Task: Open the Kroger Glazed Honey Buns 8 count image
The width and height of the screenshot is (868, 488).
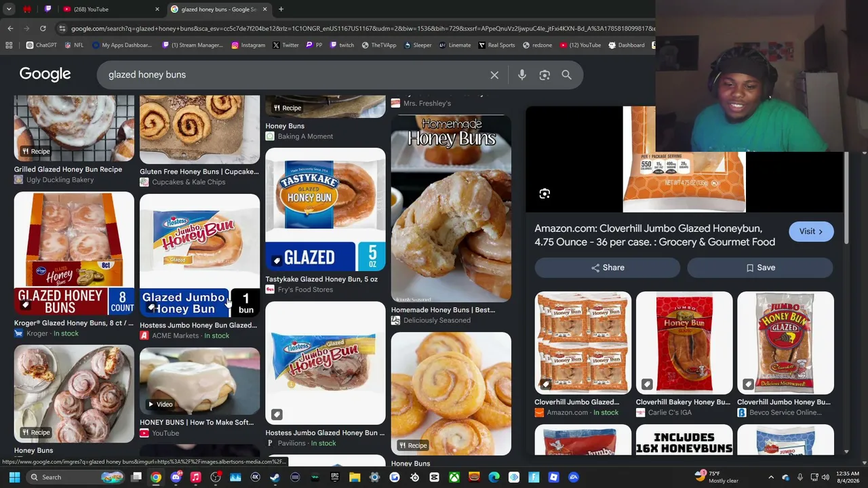Action: click(x=74, y=255)
